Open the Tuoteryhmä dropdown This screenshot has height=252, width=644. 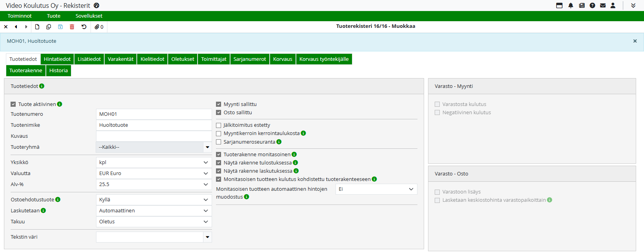154,147
